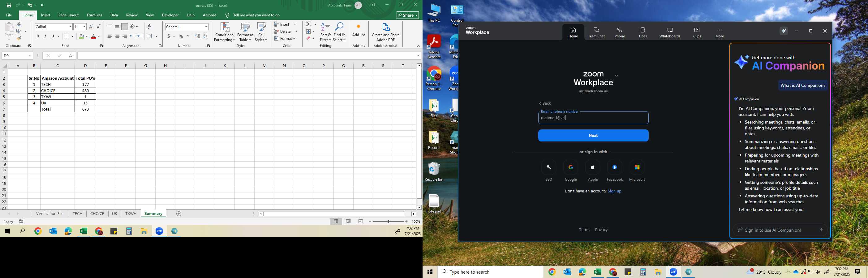Expand Zoom Workplace domain dropdown chevron

[617, 76]
